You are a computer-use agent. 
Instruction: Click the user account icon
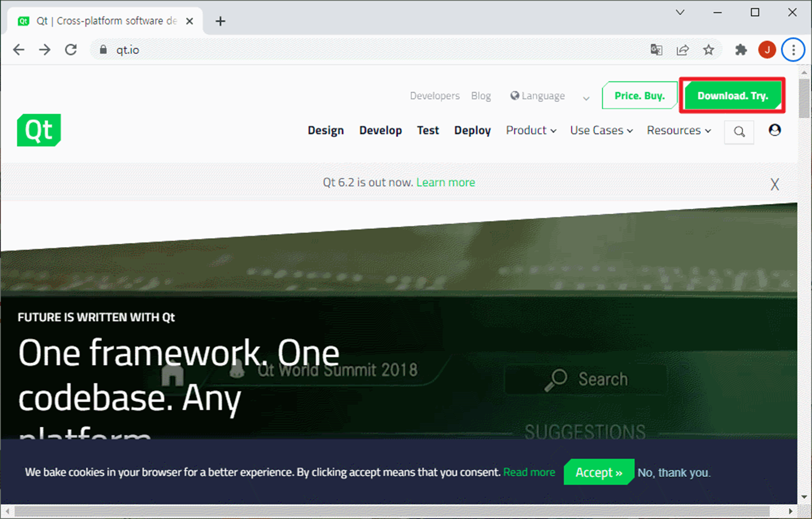[x=774, y=130]
